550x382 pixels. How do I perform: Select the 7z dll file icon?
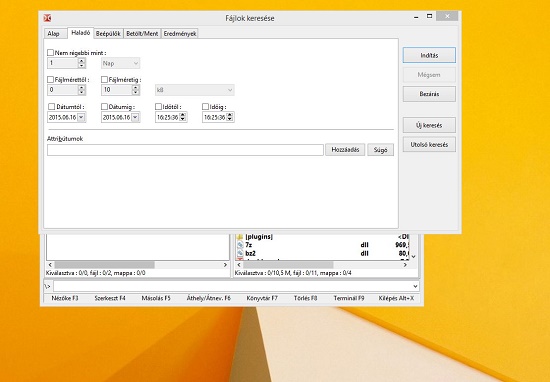point(240,245)
